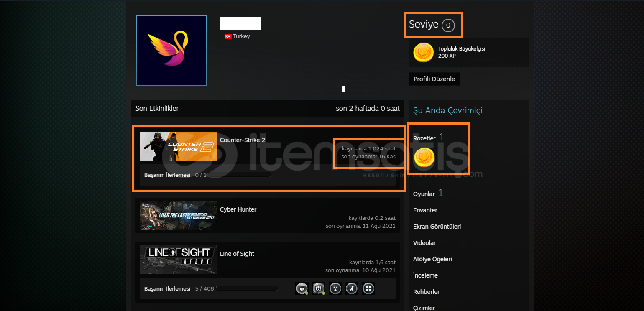Open the Line of Sight title link
Viewport: 644px width, 311px height.
coord(237,254)
